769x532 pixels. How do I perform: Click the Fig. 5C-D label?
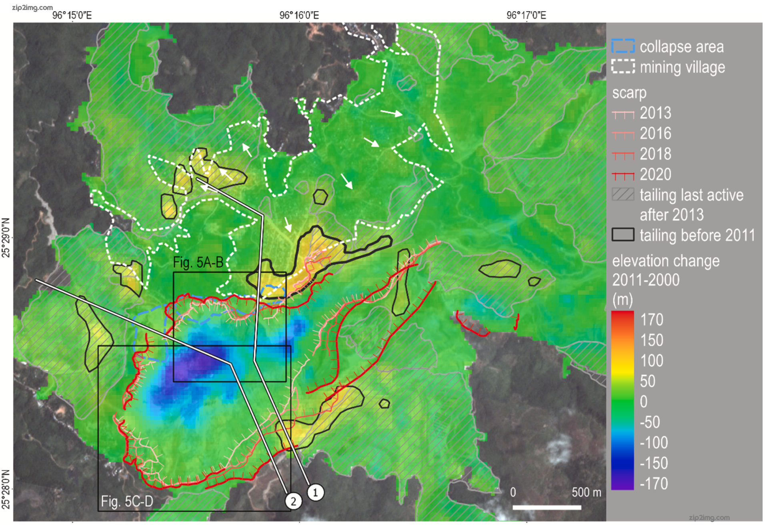pyautogui.click(x=127, y=501)
